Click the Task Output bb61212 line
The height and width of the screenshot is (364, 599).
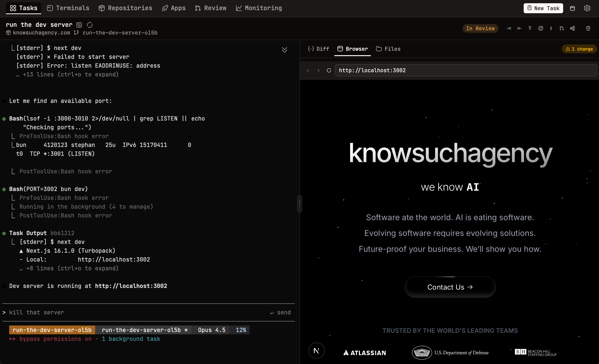42,233
